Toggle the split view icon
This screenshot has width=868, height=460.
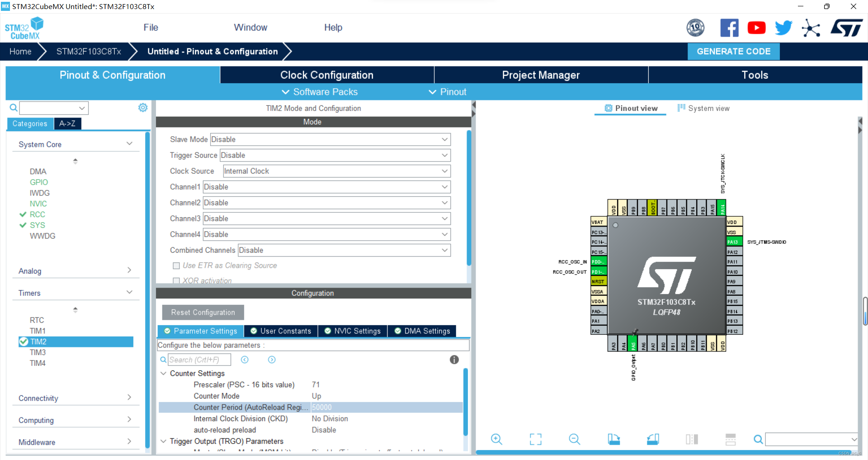tap(692, 439)
